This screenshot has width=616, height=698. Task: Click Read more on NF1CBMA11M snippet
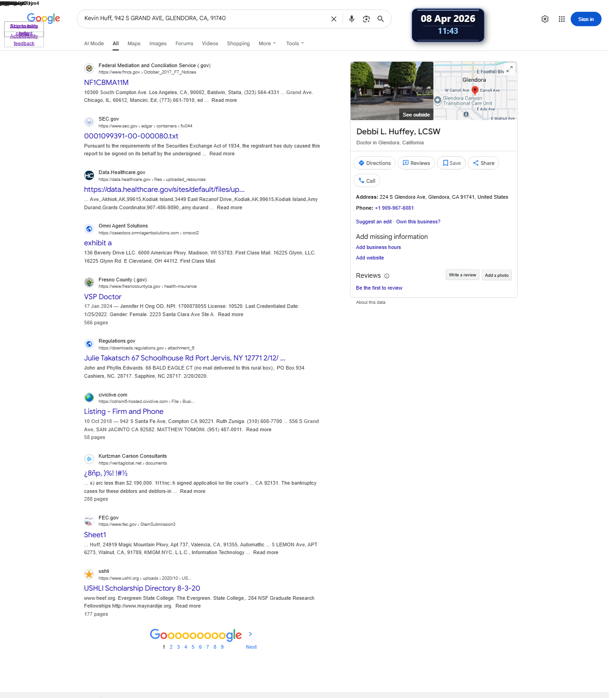[224, 100]
